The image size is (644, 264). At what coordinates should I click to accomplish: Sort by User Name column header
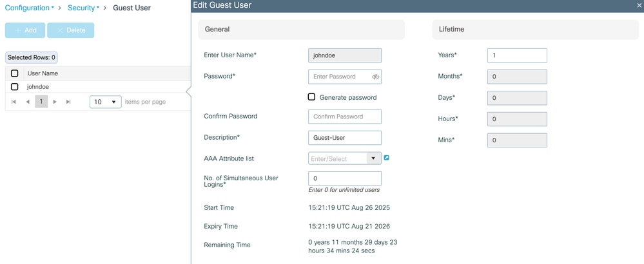[x=43, y=73]
